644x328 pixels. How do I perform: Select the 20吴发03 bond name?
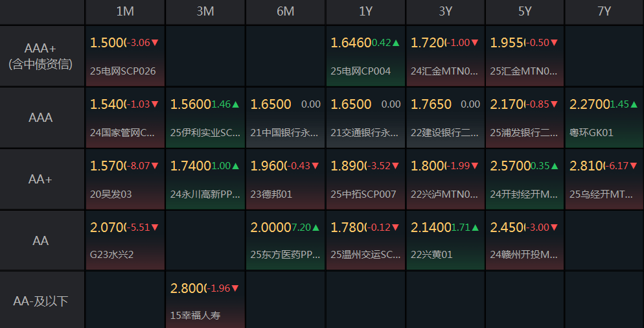pyautogui.click(x=111, y=194)
